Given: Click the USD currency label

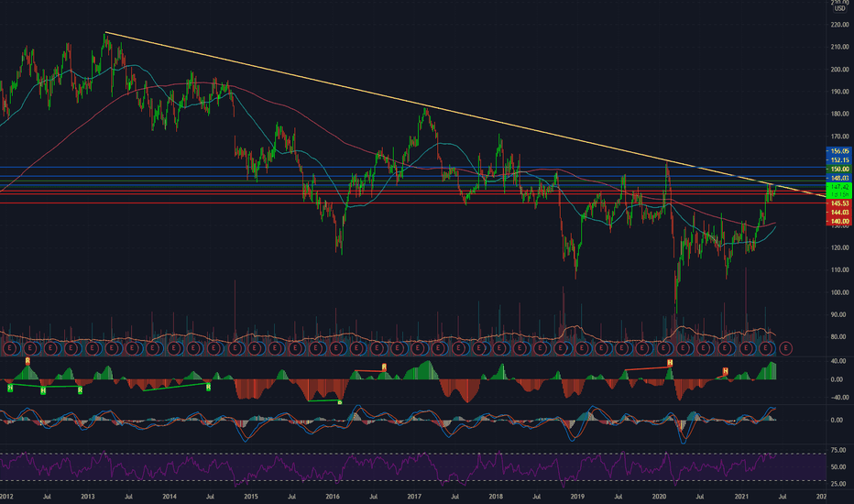Looking at the screenshot, I should click(x=840, y=8).
